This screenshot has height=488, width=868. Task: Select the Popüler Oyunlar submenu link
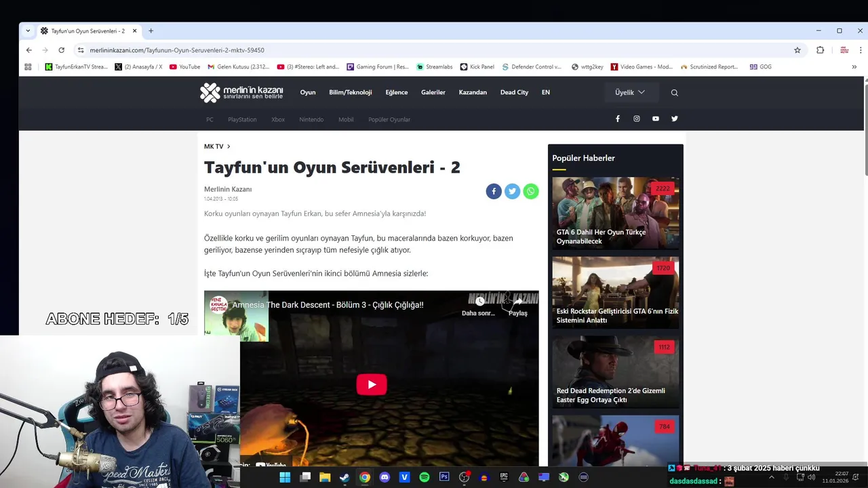click(x=389, y=120)
